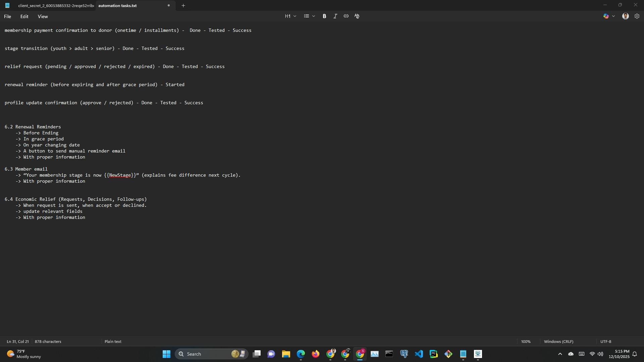Expand Copilot dropdown chevron
The width and height of the screenshot is (644, 362).
click(613, 16)
